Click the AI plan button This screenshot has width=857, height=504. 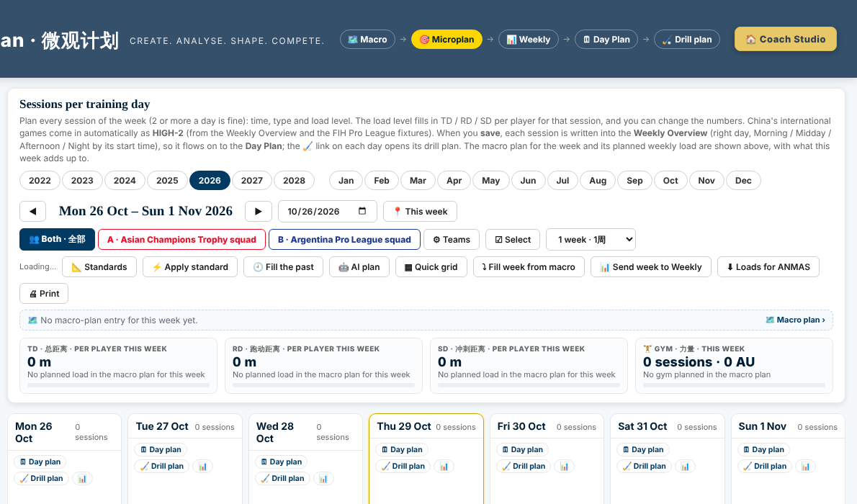359,266
